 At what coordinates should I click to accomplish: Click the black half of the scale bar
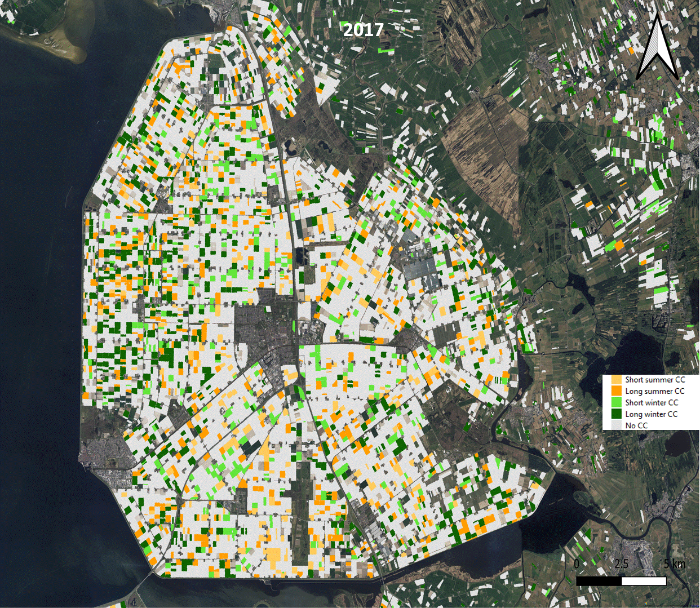pos(599,581)
